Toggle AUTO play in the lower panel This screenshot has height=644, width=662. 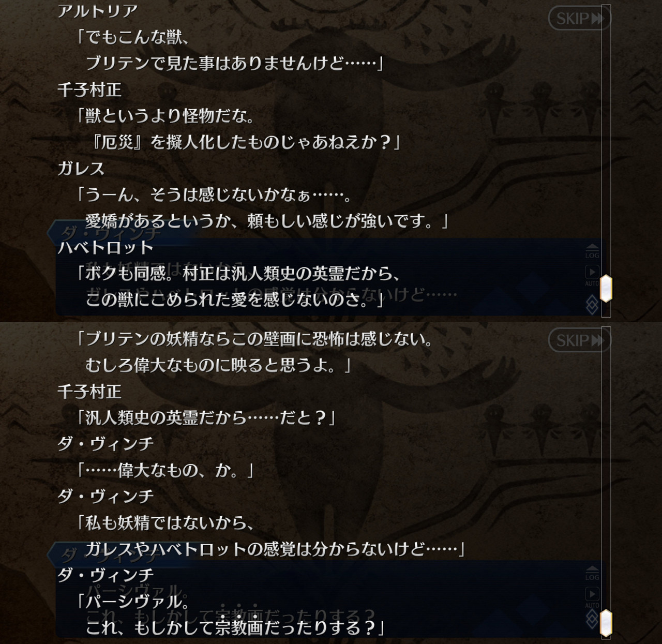(592, 597)
